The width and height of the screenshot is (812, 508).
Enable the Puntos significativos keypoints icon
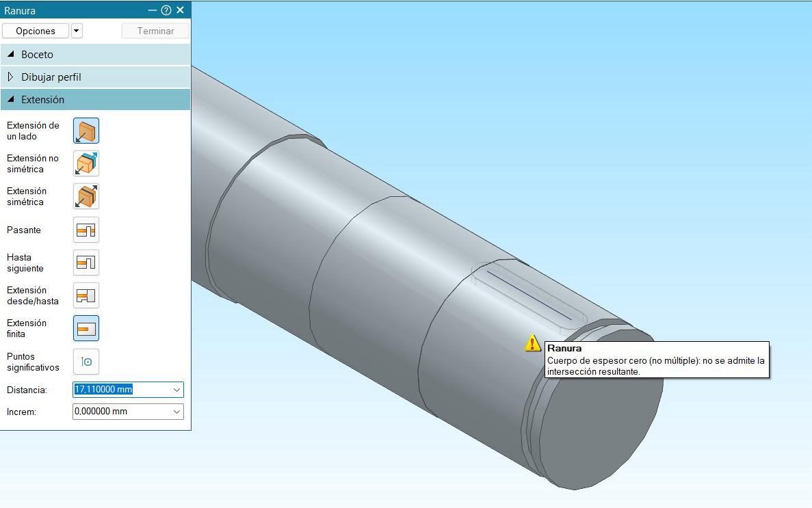click(86, 362)
